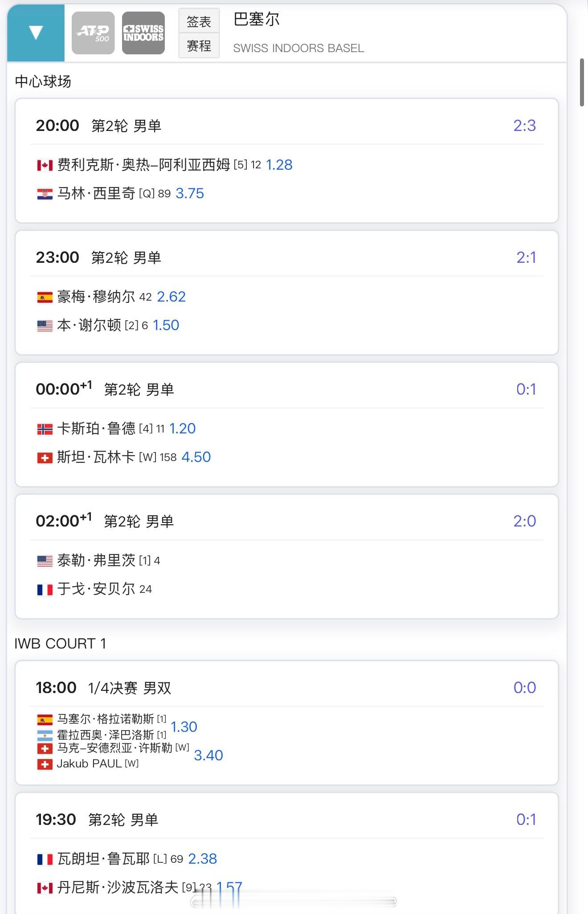Click the ATP 500 logo icon
Screen dimensions: 588x914
[x=93, y=33]
